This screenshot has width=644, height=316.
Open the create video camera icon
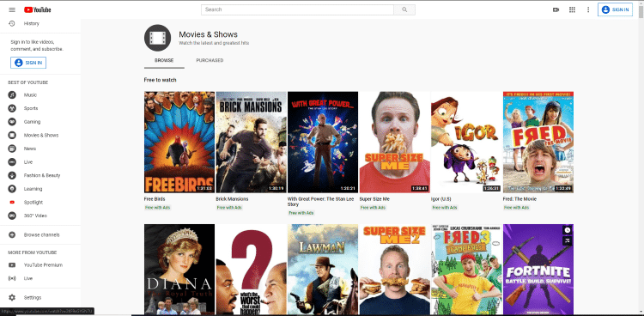click(556, 9)
